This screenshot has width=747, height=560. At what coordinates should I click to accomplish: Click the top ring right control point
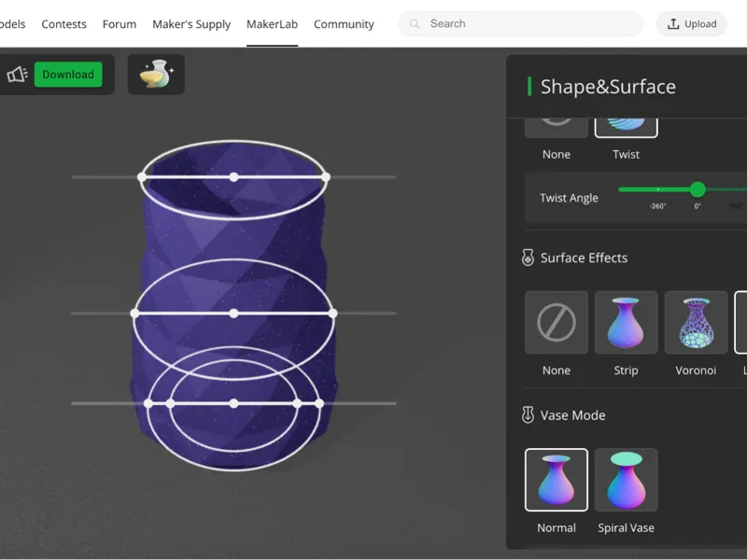click(325, 177)
